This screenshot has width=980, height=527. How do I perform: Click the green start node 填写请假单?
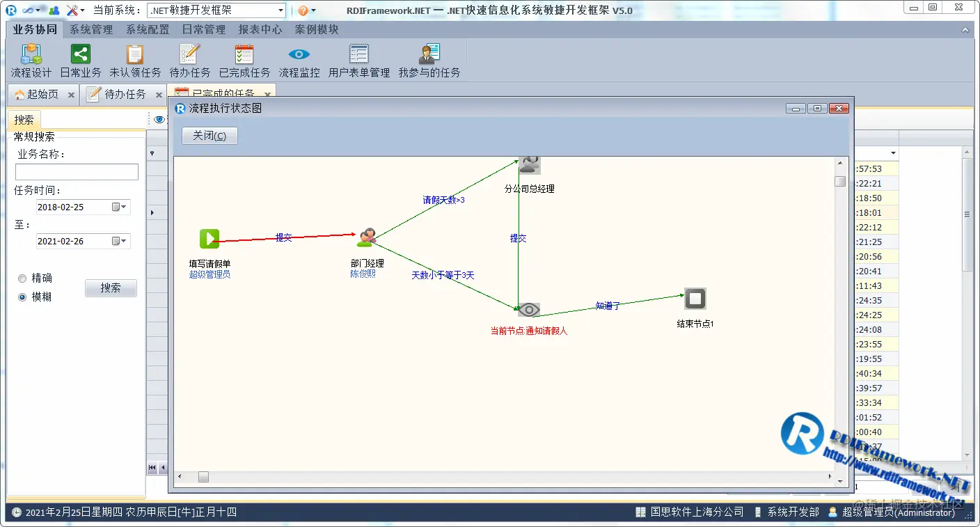coord(210,239)
